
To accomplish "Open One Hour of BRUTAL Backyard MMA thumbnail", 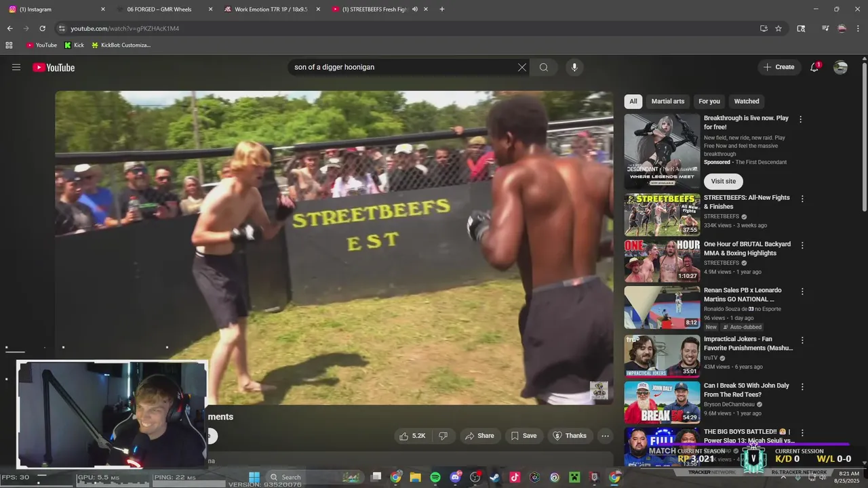I will [662, 261].
